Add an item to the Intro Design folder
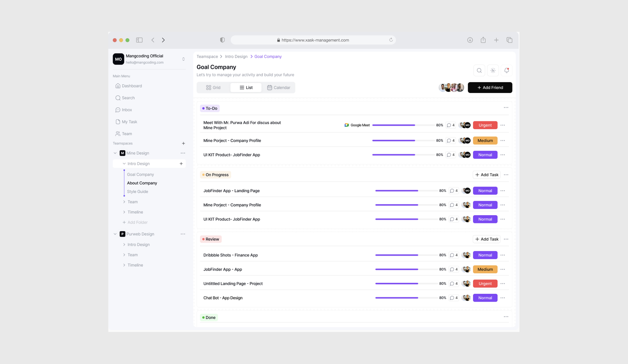Screen dimensions: 628x364 pyautogui.click(x=181, y=164)
